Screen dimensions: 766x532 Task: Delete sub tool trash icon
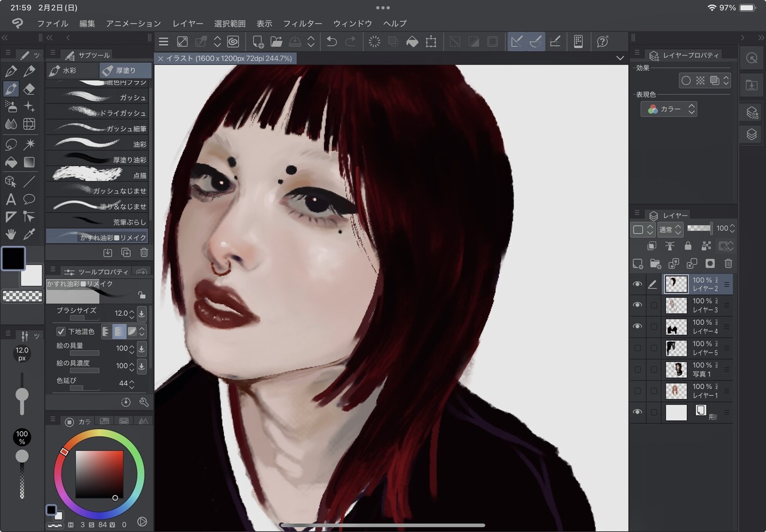point(144,252)
